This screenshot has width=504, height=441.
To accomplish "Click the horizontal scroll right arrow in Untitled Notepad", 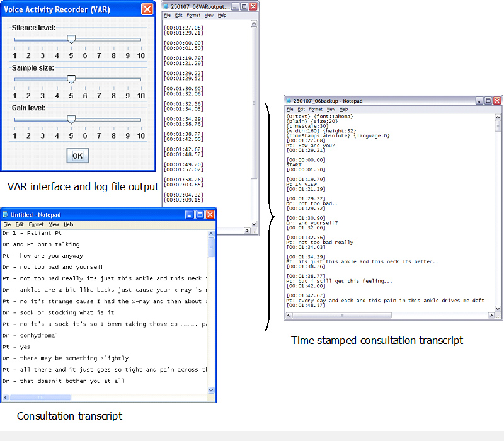I will pos(203,398).
